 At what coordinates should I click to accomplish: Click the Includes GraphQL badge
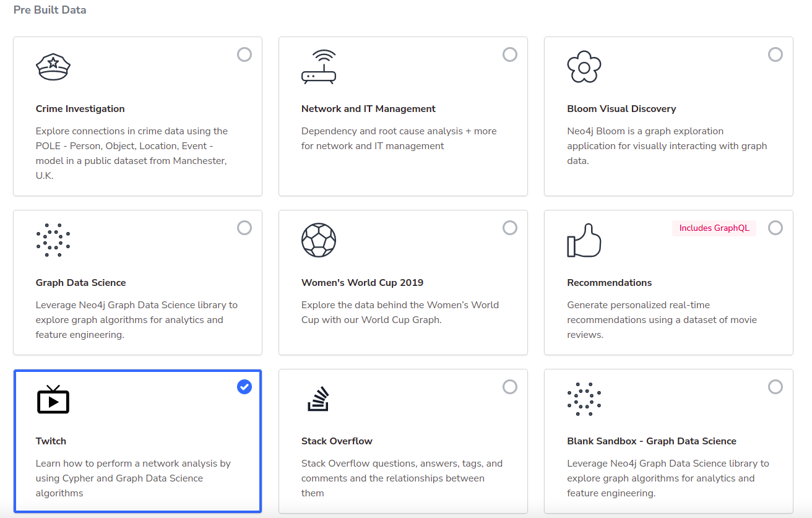(714, 228)
